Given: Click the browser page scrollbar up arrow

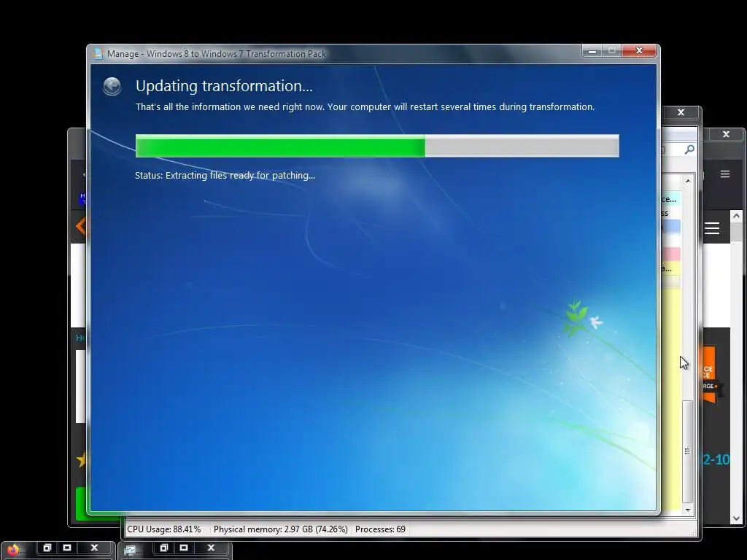Looking at the screenshot, I should tap(736, 216).
